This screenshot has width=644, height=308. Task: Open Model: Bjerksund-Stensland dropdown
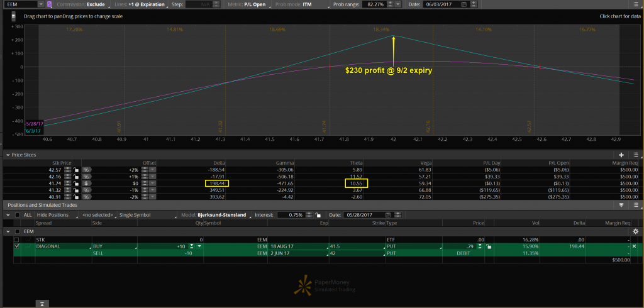tap(217, 215)
